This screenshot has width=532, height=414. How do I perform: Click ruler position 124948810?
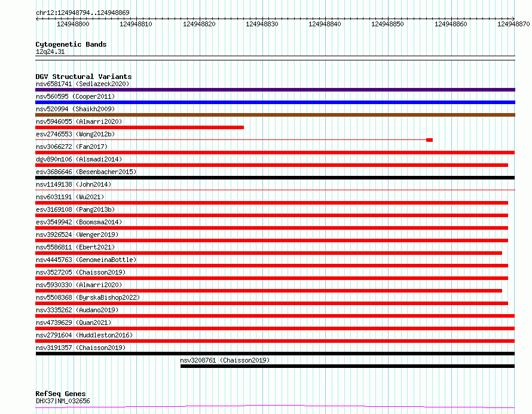pos(136,24)
